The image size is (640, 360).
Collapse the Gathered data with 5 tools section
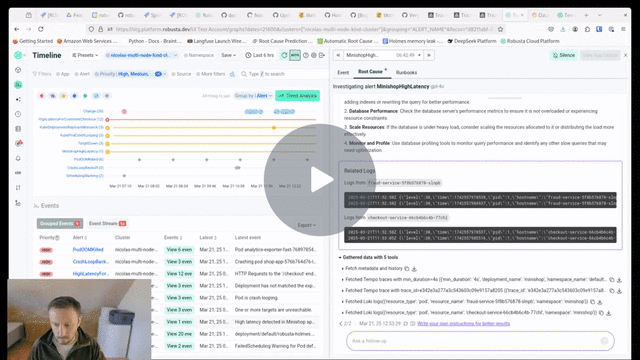369,258
